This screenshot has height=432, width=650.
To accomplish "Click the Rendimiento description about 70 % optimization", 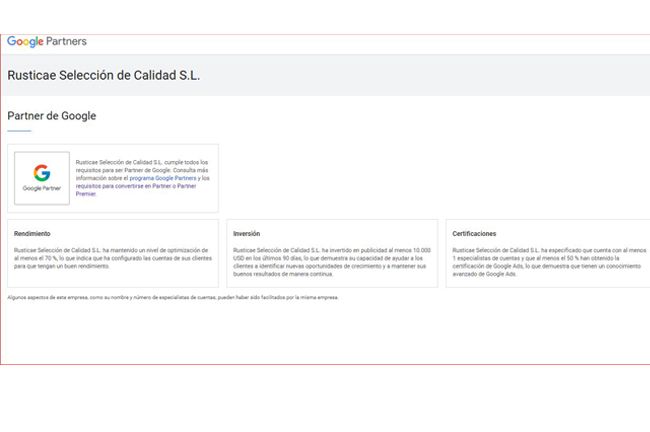I will point(113,258).
